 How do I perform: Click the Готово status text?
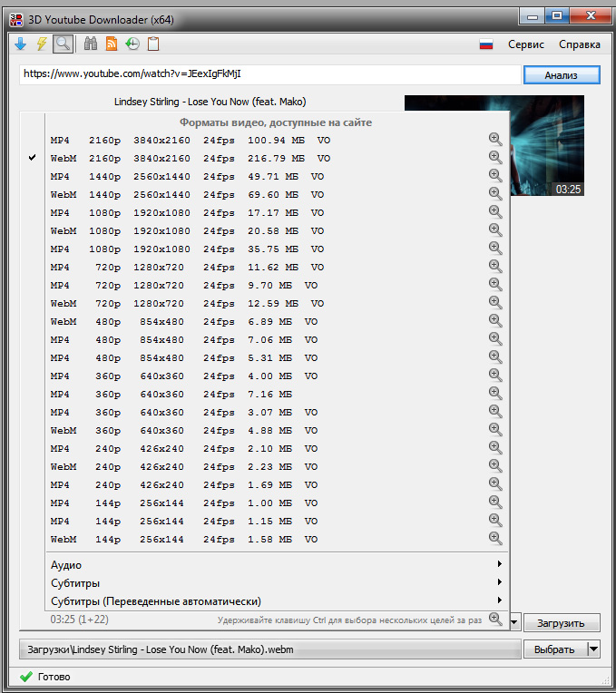(54, 676)
